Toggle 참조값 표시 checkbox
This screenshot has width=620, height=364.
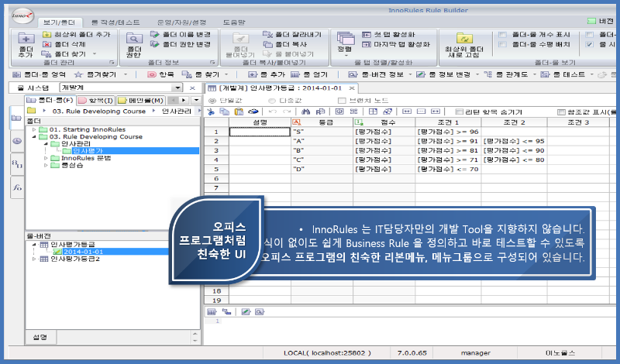561,112
